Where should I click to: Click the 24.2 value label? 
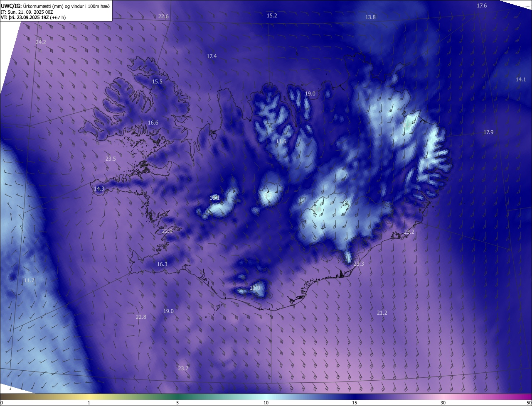pyautogui.click(x=41, y=42)
